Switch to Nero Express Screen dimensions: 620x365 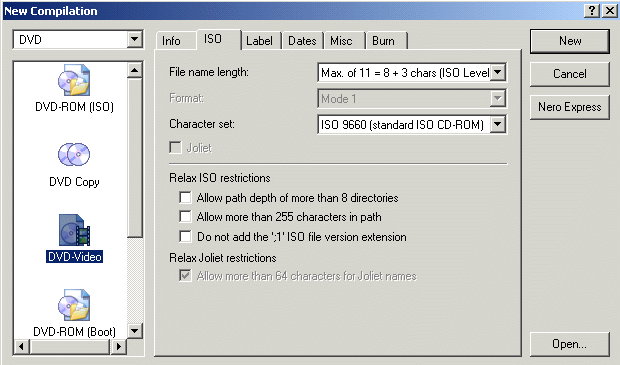570,107
